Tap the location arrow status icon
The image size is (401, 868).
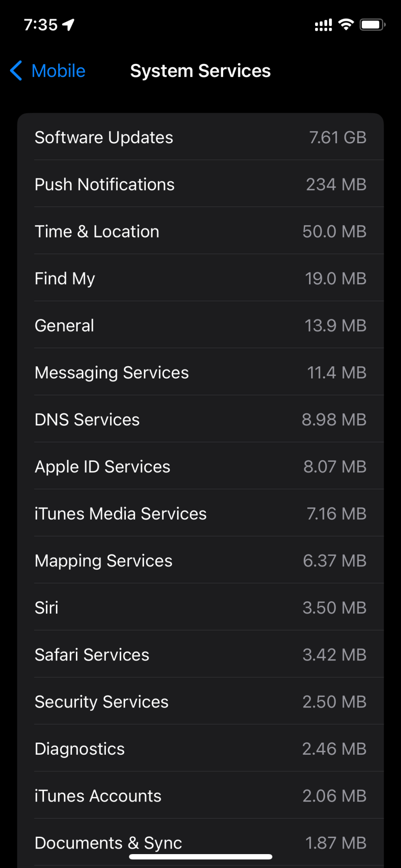(x=69, y=25)
